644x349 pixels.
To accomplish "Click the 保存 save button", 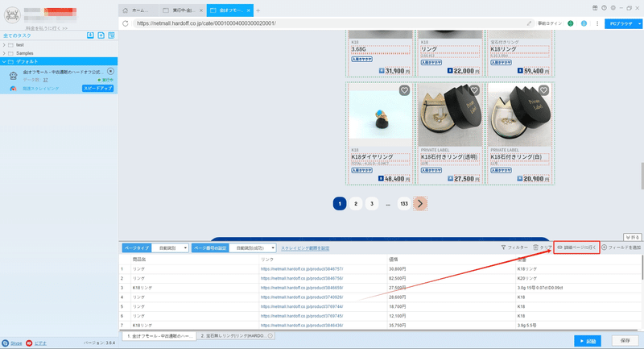I will click(625, 341).
